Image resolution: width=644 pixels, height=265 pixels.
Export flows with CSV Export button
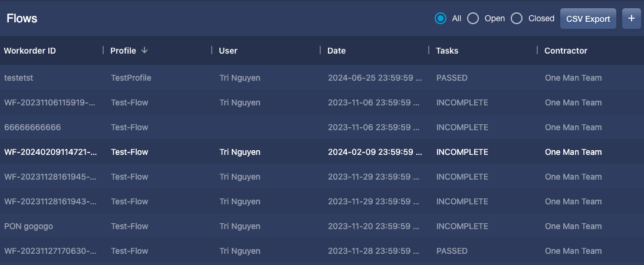click(x=588, y=18)
